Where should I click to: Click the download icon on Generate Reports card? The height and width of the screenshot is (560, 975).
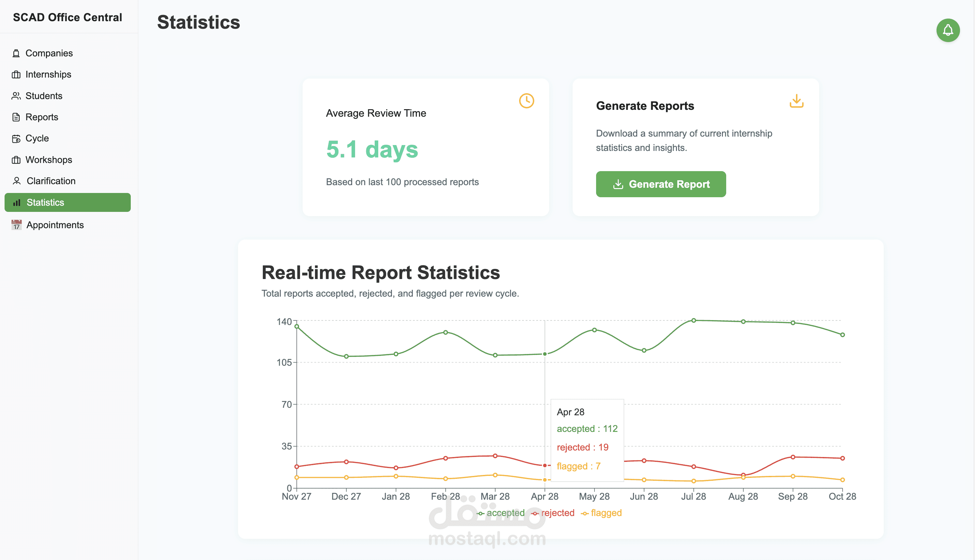796,101
